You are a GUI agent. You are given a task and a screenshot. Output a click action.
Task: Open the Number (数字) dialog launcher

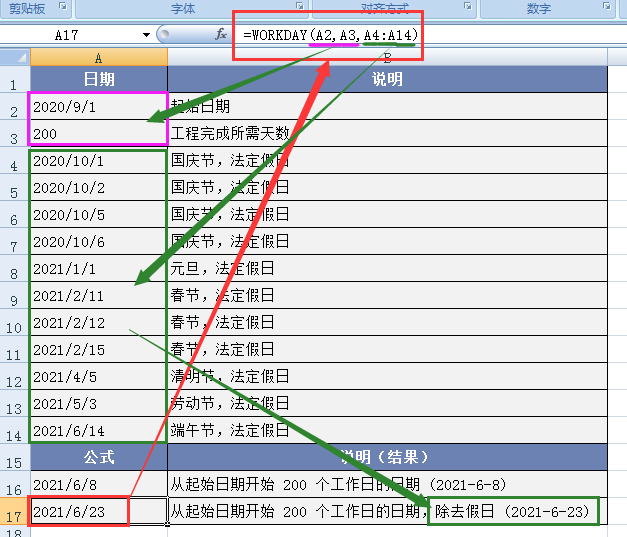(607, 6)
